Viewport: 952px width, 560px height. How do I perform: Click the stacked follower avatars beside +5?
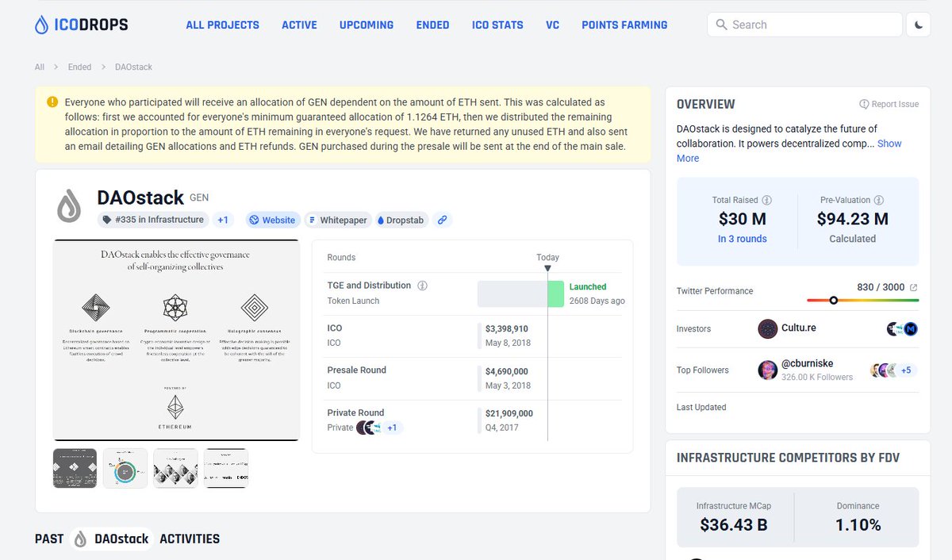pyautogui.click(x=883, y=370)
